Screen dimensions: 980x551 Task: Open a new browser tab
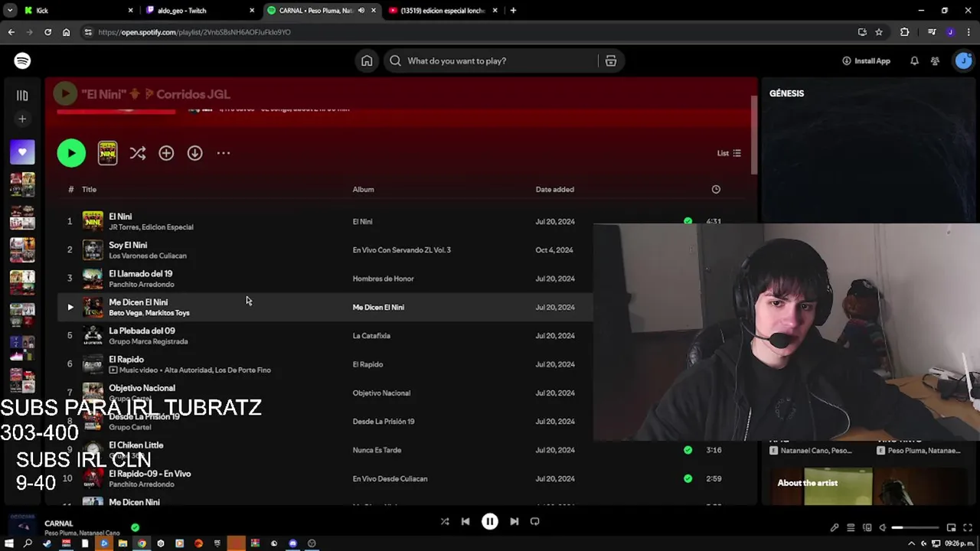tap(513, 11)
